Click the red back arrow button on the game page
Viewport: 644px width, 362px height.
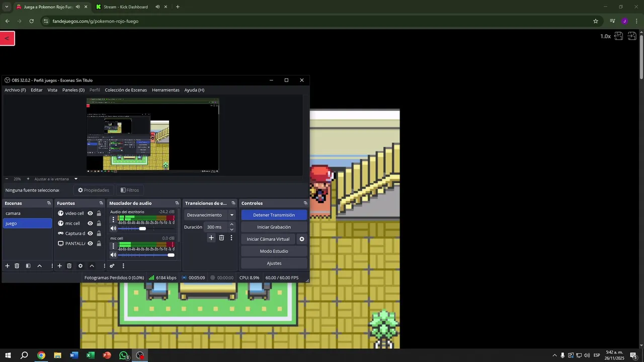[x=7, y=38]
